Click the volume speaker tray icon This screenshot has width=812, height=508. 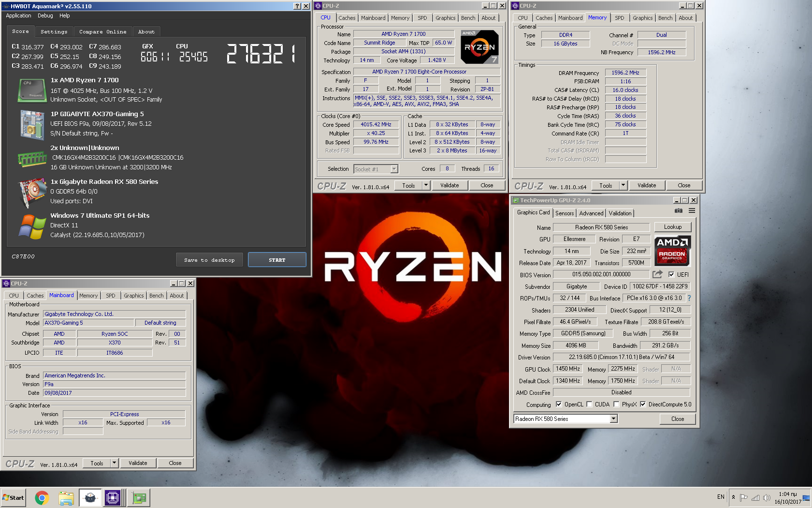pos(766,497)
